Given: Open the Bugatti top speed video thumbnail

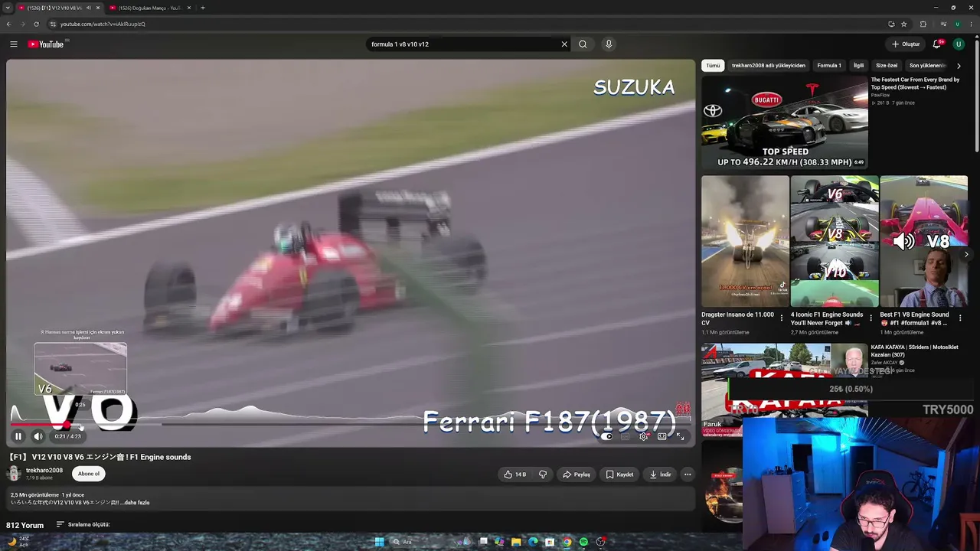Looking at the screenshot, I should (785, 122).
